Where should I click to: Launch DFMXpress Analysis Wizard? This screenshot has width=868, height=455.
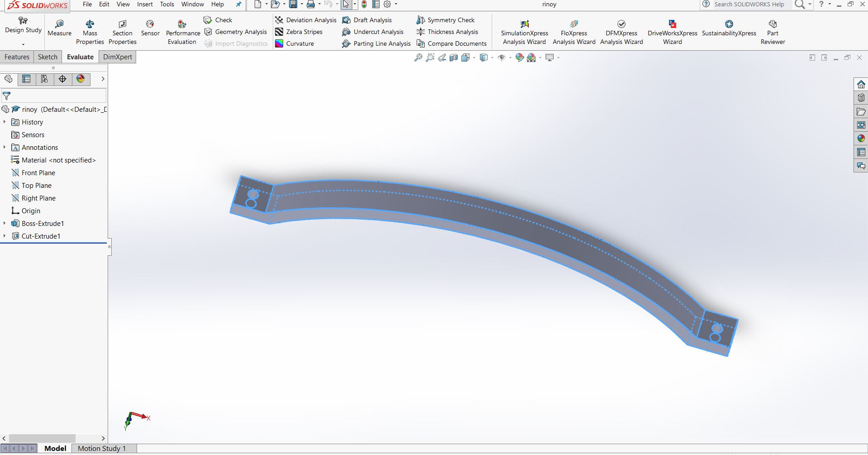[621, 32]
